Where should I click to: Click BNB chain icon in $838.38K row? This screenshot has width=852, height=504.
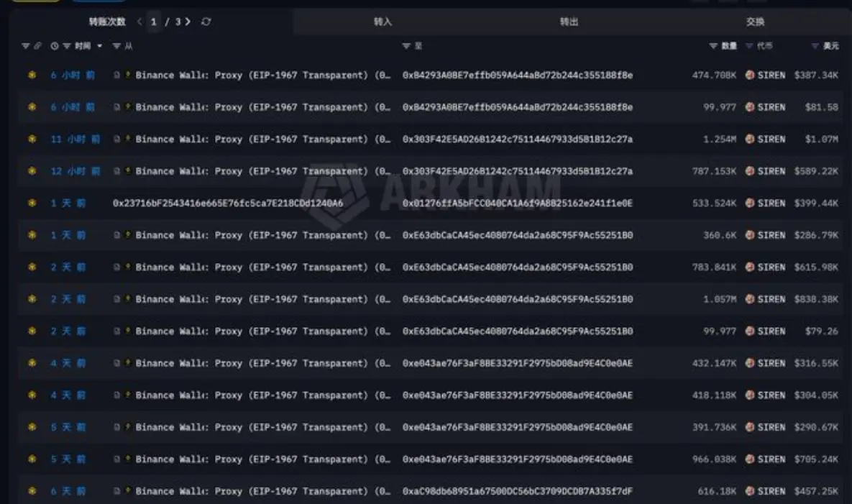32,298
